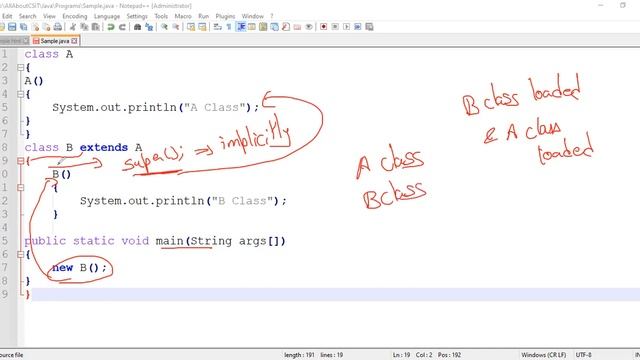
Task: Click the Stop Recording macro icon
Action: pyautogui.click(x=335, y=27)
